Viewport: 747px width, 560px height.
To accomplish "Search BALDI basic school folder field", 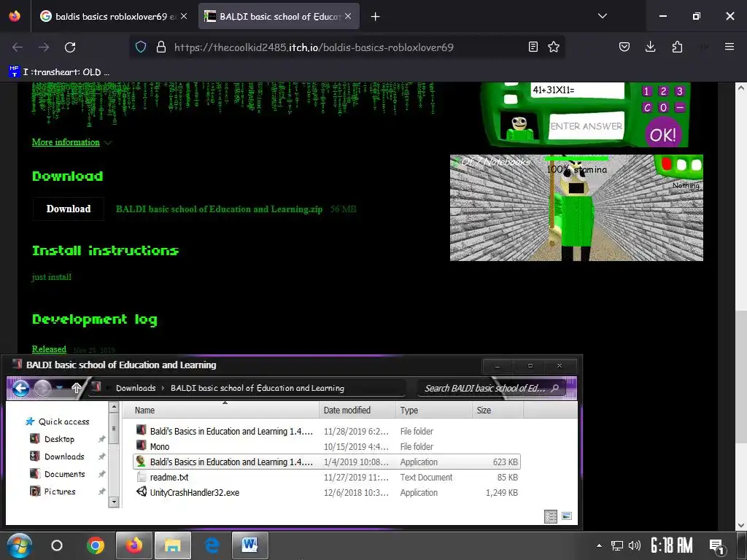I will point(492,388).
